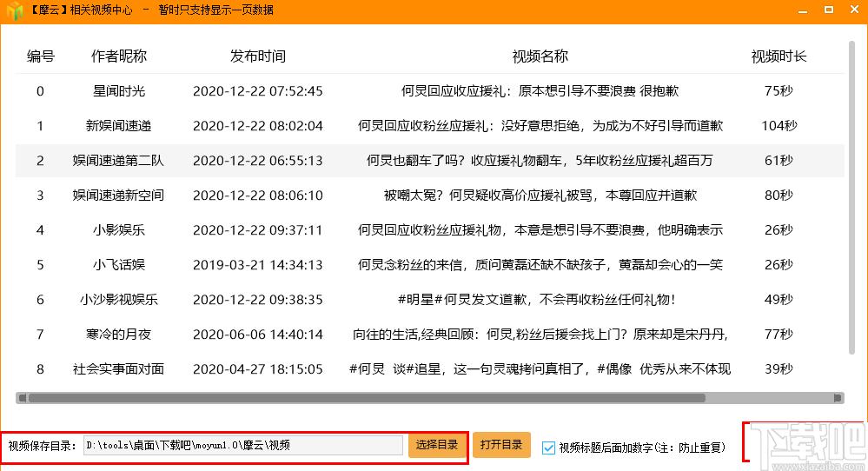The image size is (868, 471).
Task: Click the horizontal scrollbar right arrow
Action: click(x=838, y=398)
